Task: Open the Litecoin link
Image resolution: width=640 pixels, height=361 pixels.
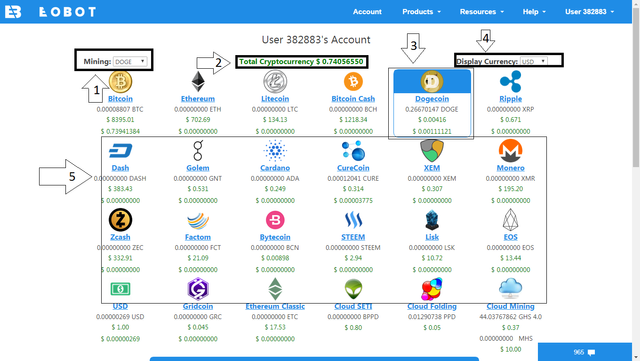Action: (275, 99)
